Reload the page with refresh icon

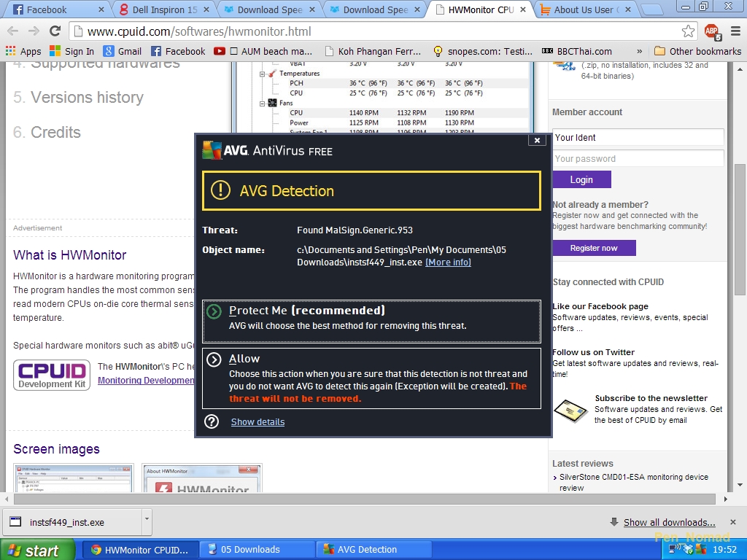(x=55, y=31)
